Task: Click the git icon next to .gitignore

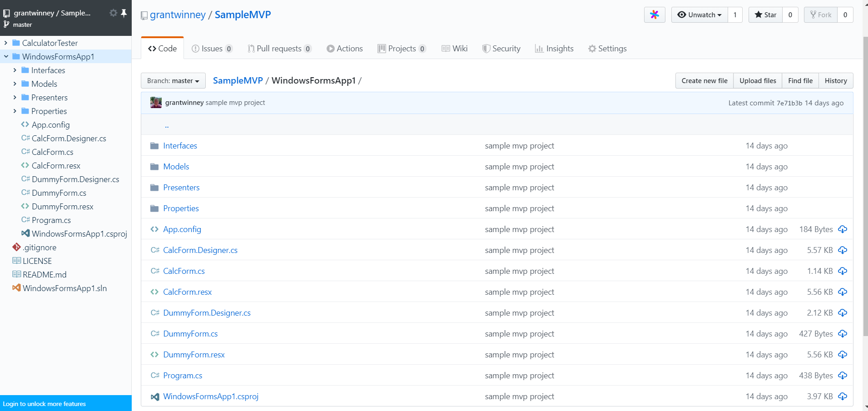Action: coord(16,247)
